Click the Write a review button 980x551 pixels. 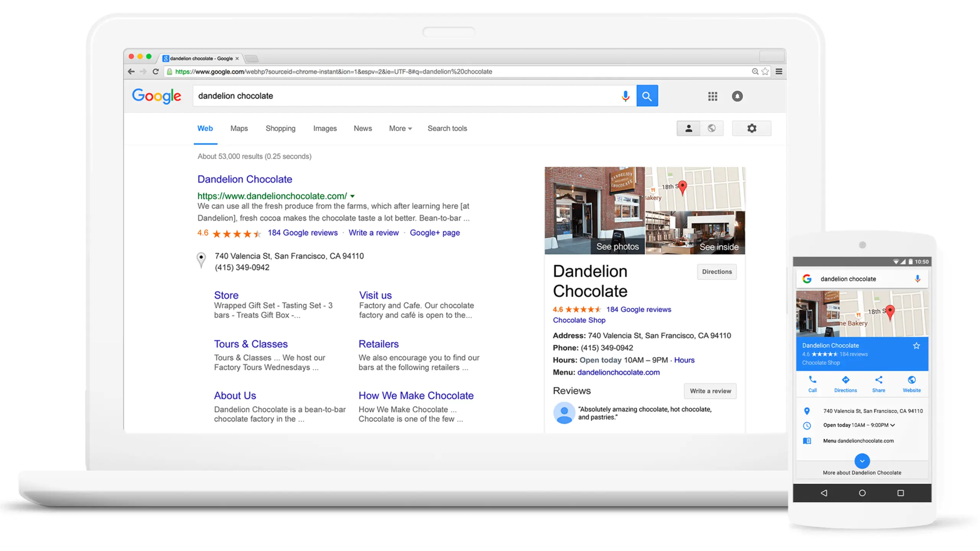coord(711,390)
